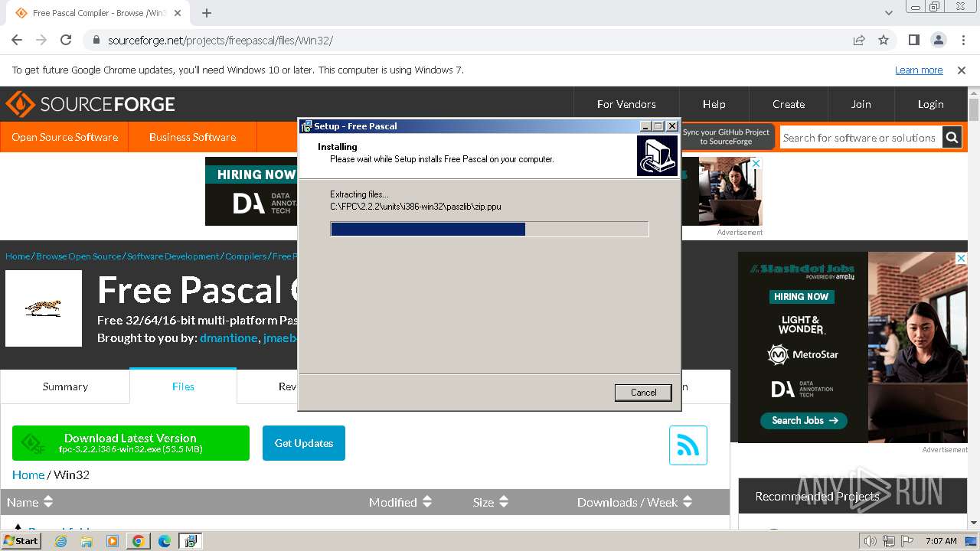Viewport: 980px width, 551px height.
Task: Click the volume speaker tray icon
Action: click(870, 541)
